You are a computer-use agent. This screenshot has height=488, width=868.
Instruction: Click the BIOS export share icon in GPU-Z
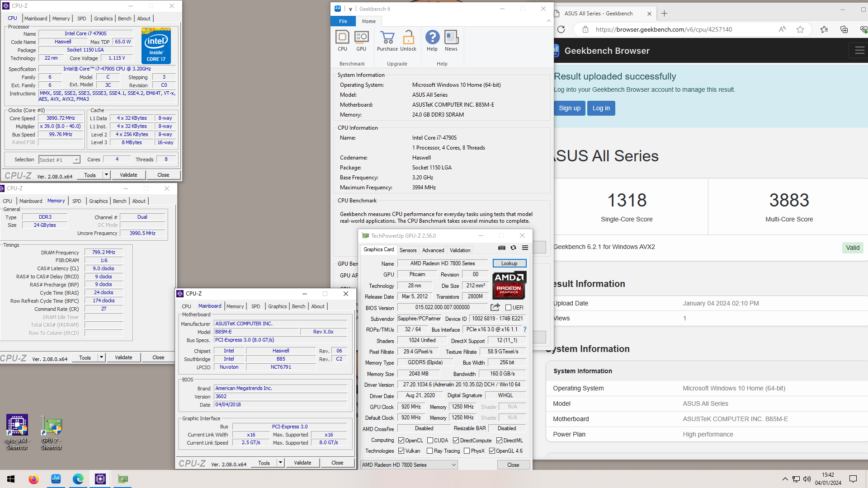pos(495,307)
